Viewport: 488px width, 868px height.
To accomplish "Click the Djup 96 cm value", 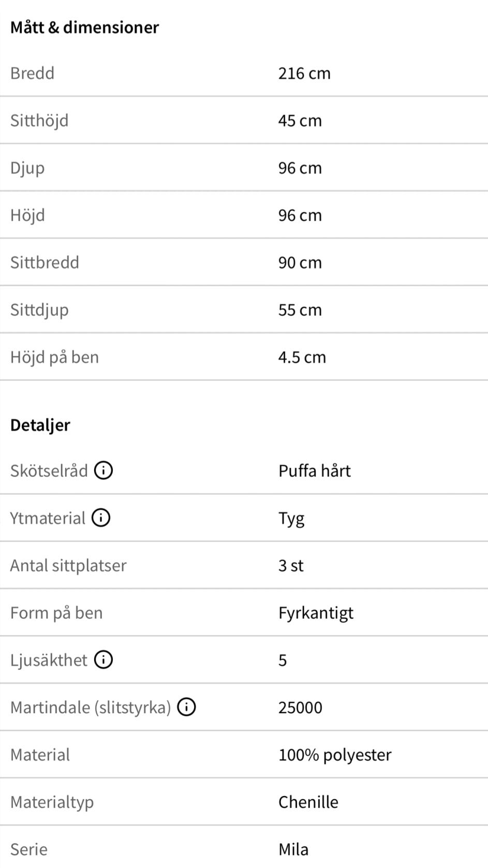I will pos(300,168).
